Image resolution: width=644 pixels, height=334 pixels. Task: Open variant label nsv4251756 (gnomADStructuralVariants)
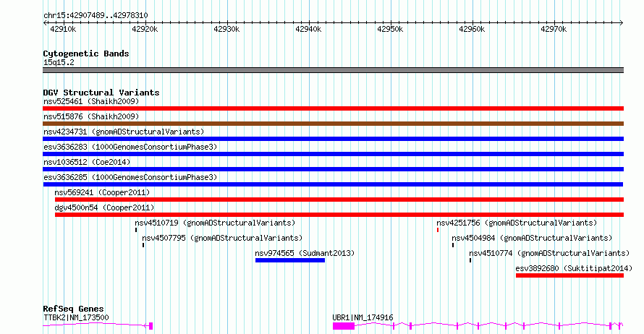tap(516, 223)
